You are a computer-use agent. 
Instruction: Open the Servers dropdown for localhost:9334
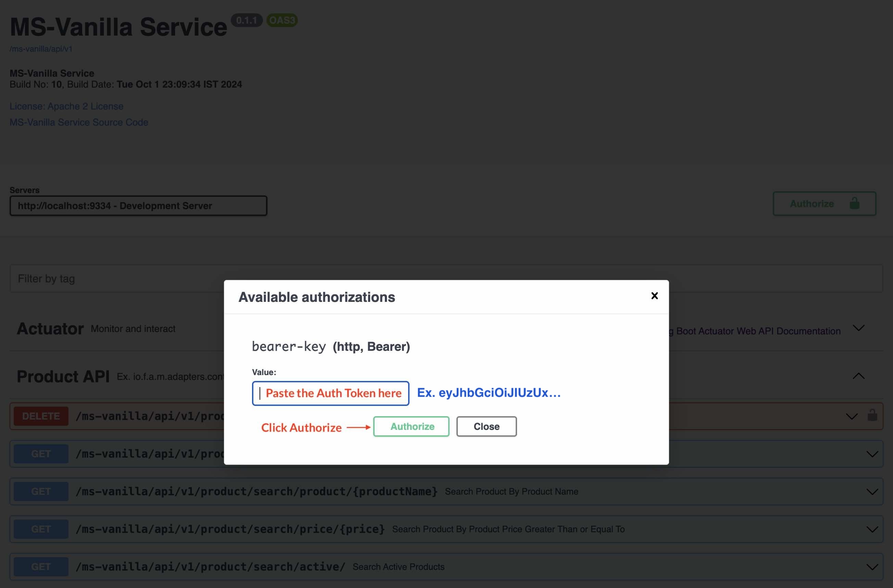click(x=138, y=206)
